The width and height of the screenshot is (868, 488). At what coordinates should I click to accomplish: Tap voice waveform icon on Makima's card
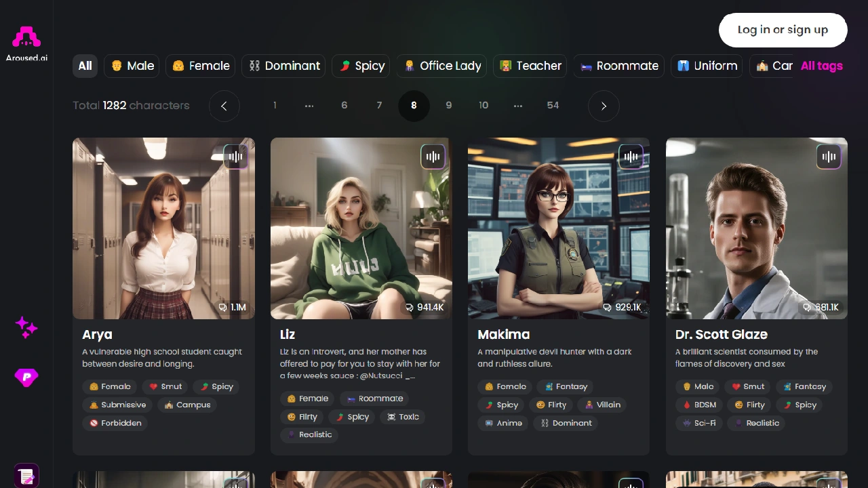631,157
